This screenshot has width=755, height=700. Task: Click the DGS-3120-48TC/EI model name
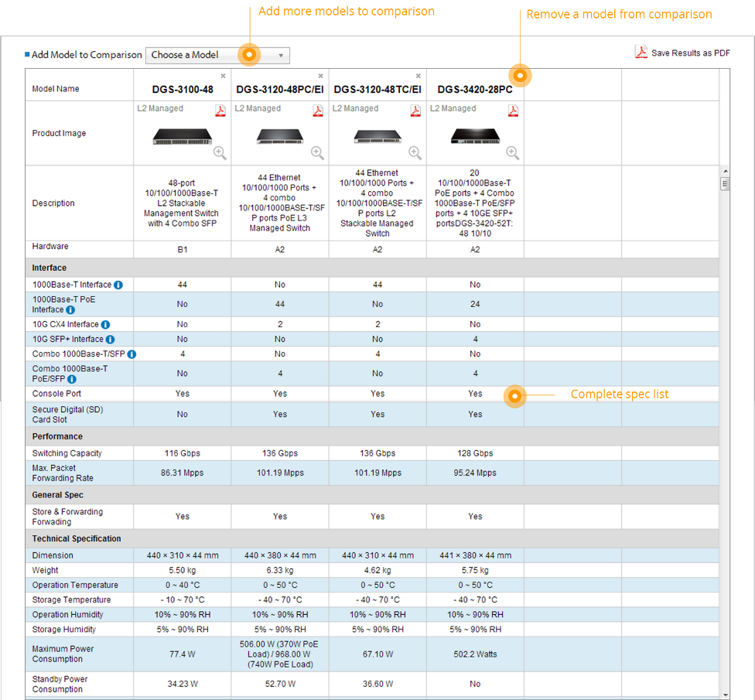(377, 90)
